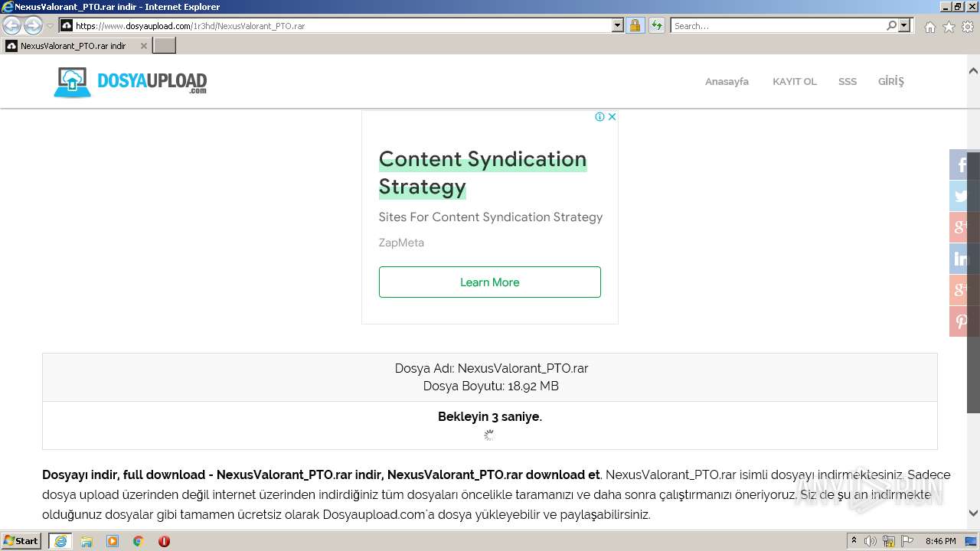This screenshot has width=980, height=551.
Task: Open the media player taskbar icon
Action: click(x=113, y=541)
